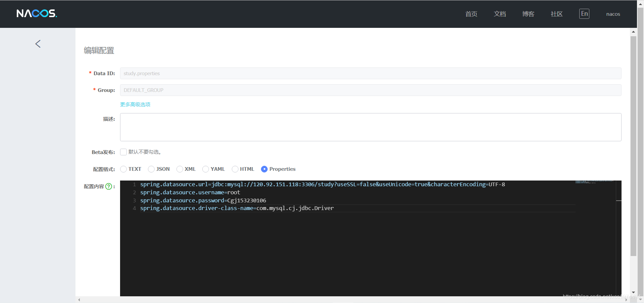Open the 首页 menu item

471,14
